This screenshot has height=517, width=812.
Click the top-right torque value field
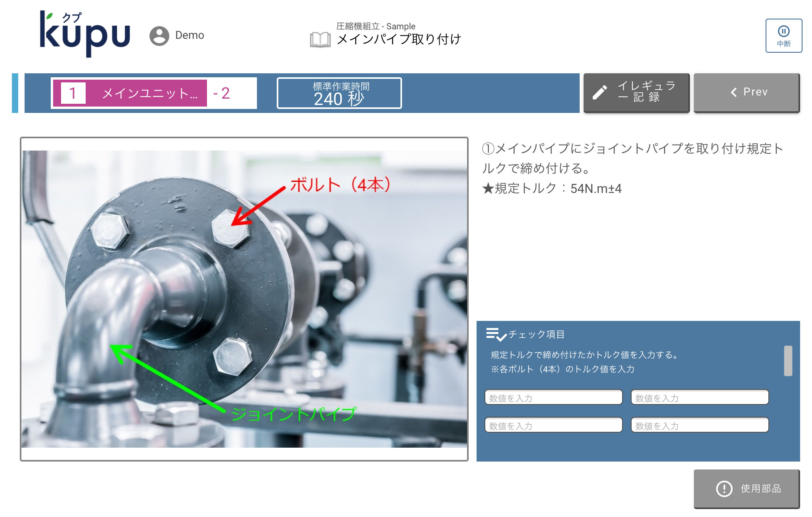pyautogui.click(x=699, y=397)
